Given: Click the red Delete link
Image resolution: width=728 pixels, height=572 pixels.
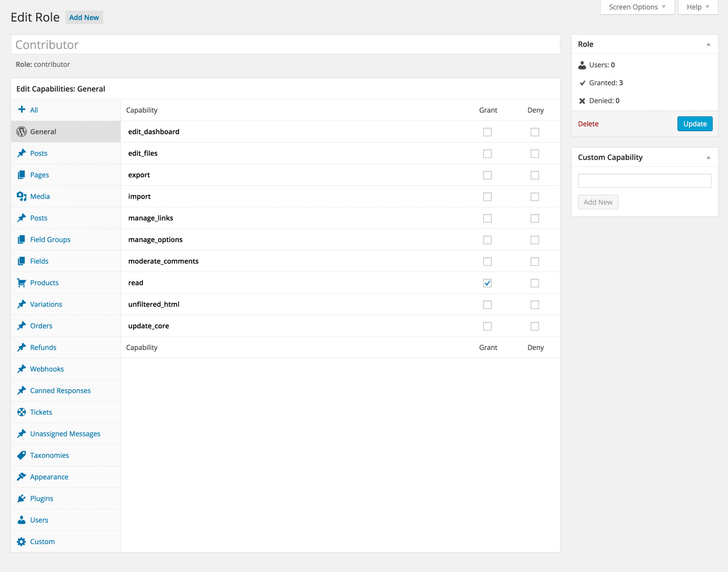Looking at the screenshot, I should pos(588,124).
